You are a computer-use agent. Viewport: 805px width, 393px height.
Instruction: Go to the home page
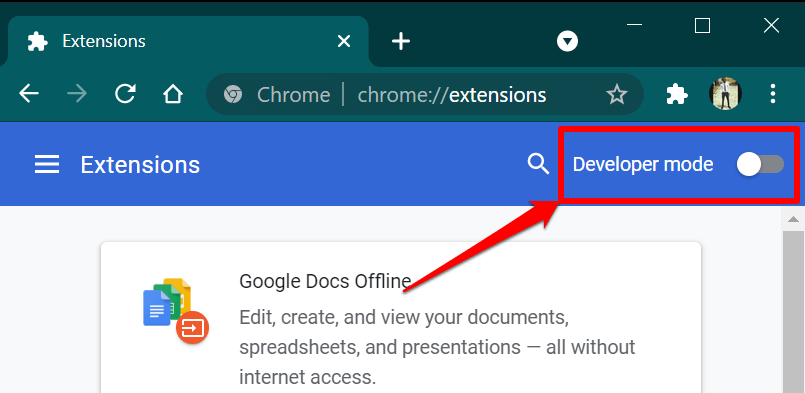[x=172, y=94]
